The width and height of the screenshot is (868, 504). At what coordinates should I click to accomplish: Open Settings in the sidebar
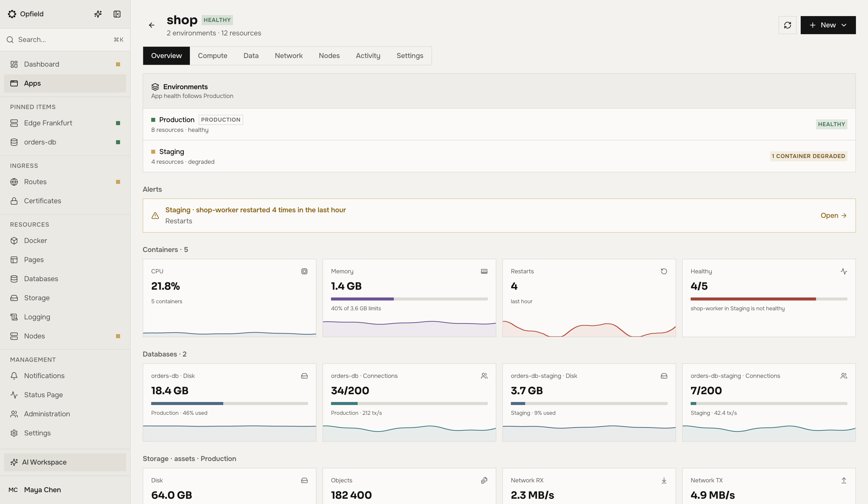[x=65, y=433]
